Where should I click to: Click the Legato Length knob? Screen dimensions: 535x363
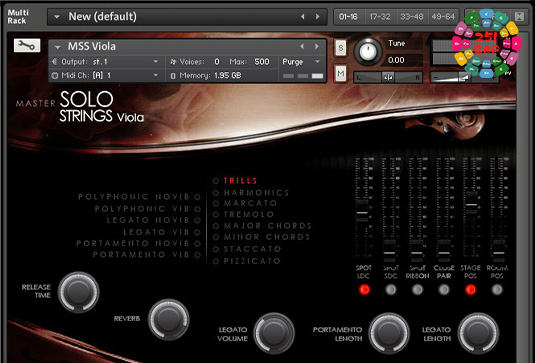point(478,333)
